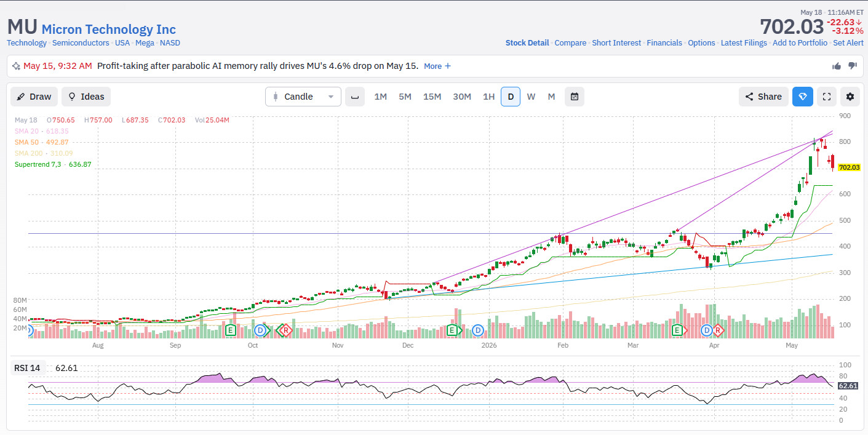Select the 15M interval

(x=432, y=97)
